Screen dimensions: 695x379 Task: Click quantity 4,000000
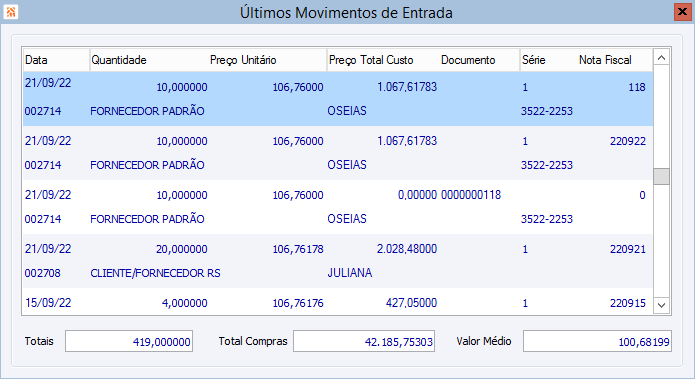[x=184, y=303]
